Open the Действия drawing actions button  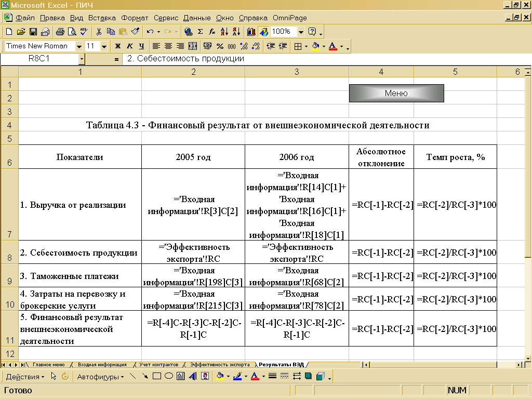pos(25,377)
